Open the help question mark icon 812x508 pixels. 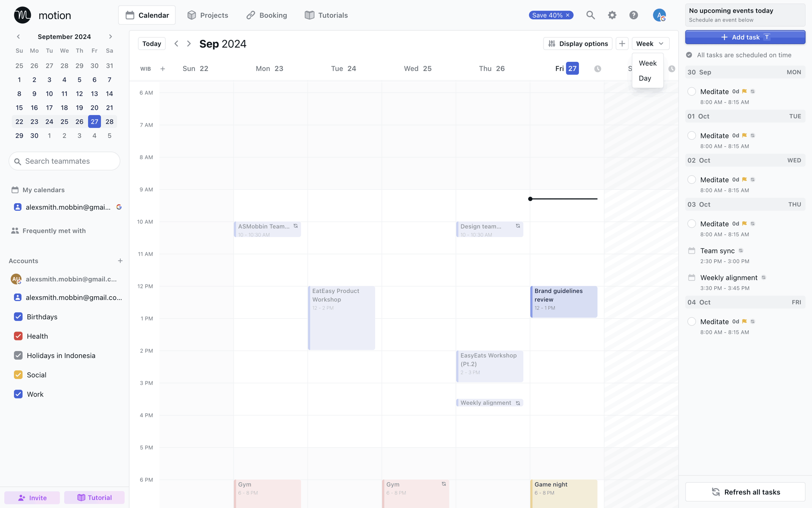634,15
